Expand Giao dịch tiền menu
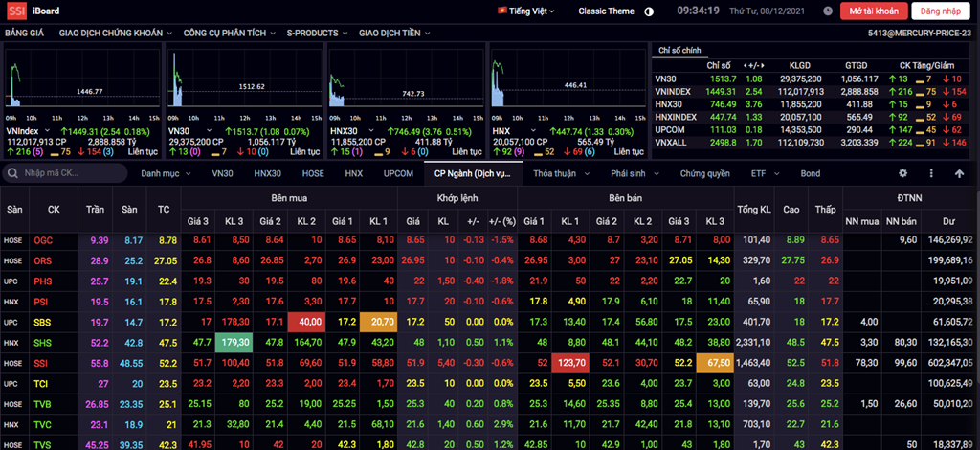The height and width of the screenshot is (450, 980). tap(394, 33)
